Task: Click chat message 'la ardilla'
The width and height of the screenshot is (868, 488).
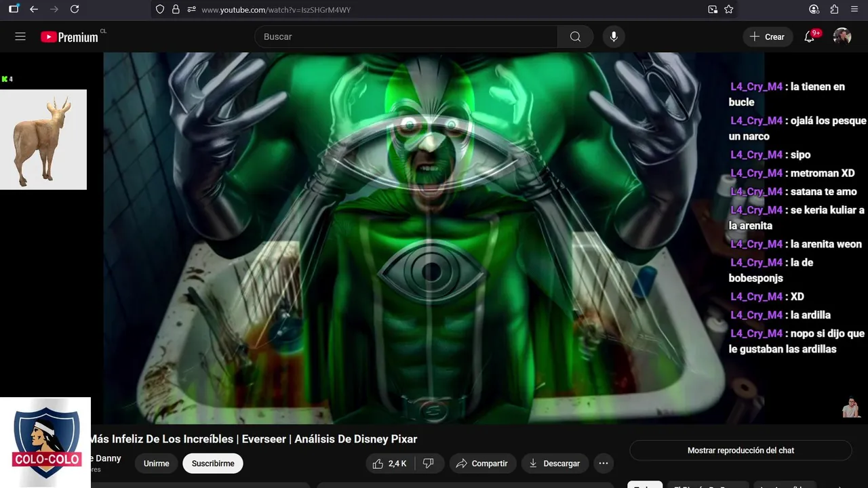Action: pyautogui.click(x=780, y=314)
